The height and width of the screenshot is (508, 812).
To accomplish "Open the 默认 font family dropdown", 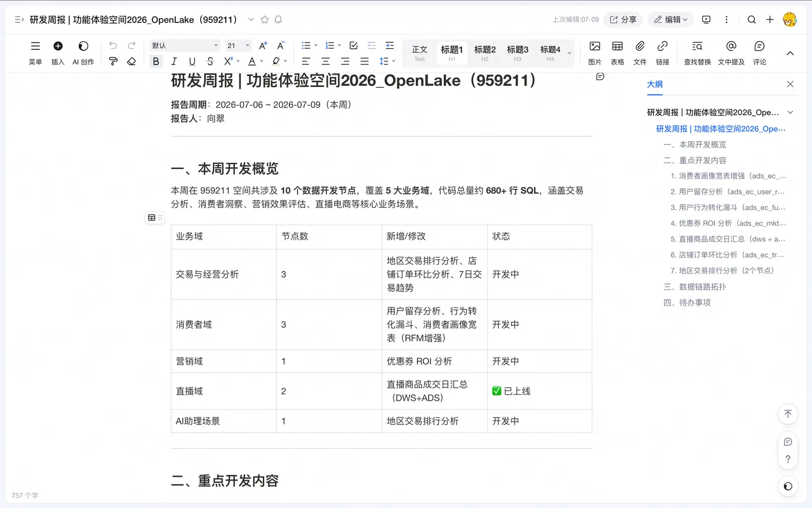I will click(x=185, y=45).
